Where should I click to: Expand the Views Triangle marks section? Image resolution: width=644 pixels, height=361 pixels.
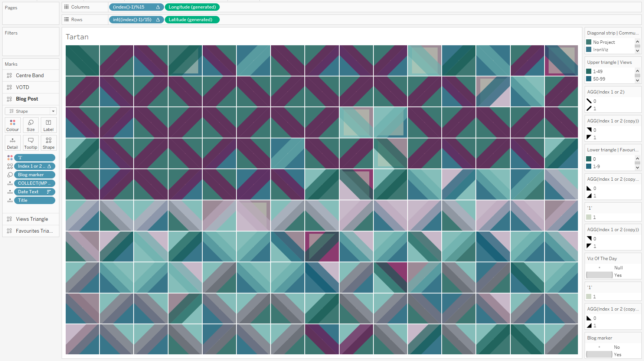coord(31,219)
